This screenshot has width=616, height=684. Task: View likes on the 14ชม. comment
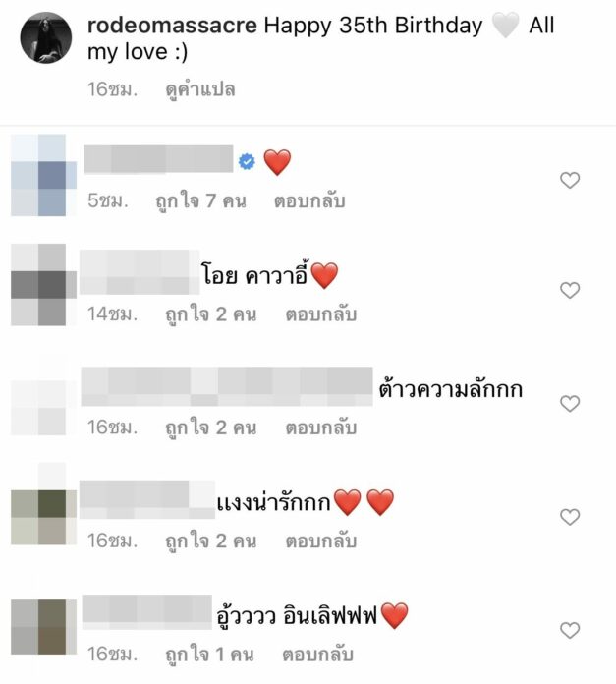[211, 314]
